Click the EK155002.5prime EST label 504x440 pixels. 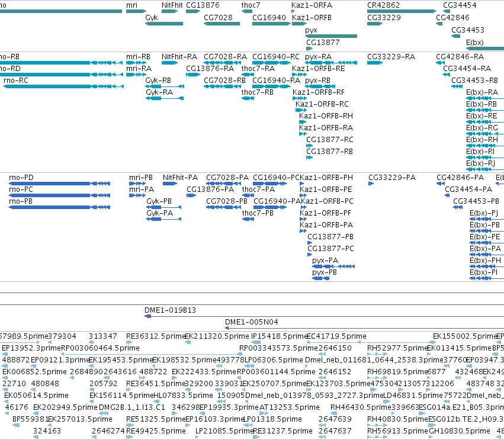(464, 336)
